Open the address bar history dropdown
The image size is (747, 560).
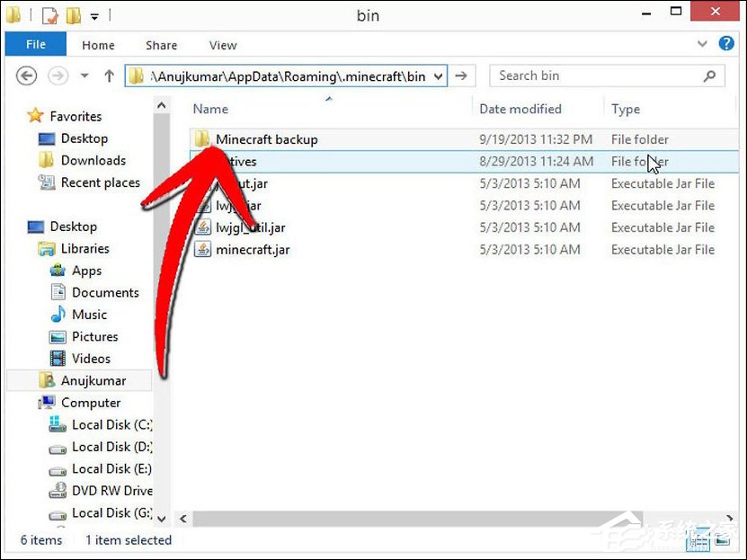[x=436, y=76]
